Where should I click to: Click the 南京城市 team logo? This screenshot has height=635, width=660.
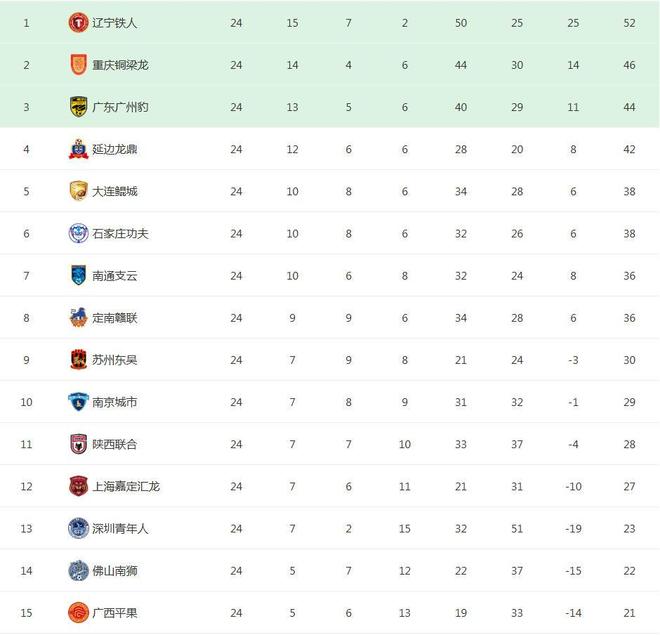coord(78,402)
